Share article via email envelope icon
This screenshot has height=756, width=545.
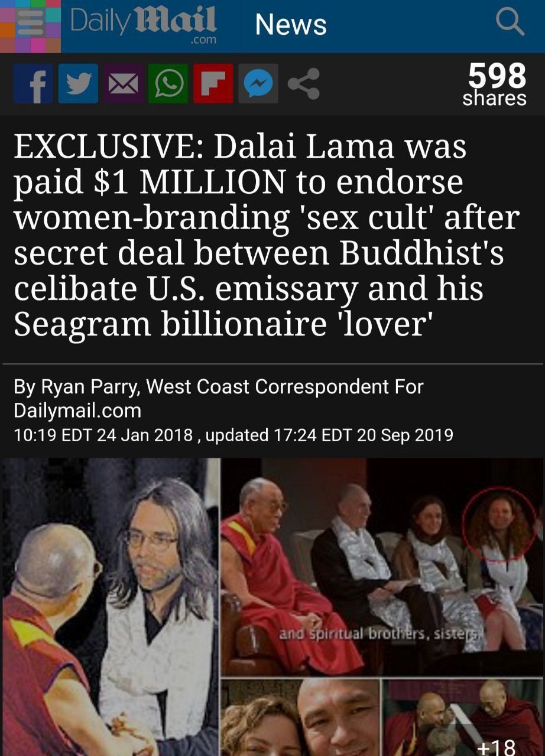[x=123, y=84]
